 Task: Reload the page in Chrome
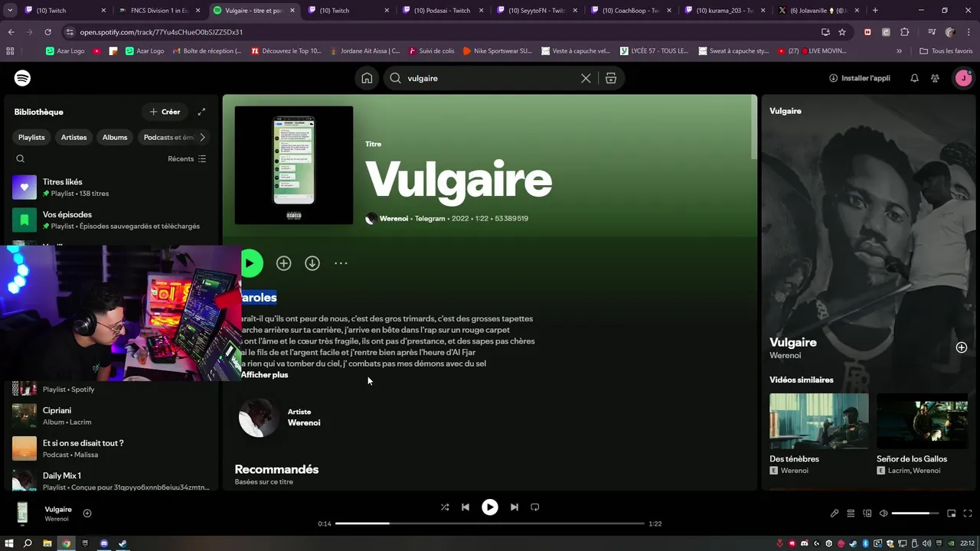pyautogui.click(x=47, y=32)
